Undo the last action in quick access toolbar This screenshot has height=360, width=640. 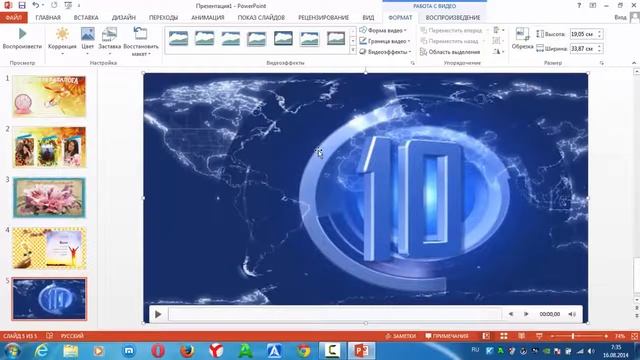point(36,5)
